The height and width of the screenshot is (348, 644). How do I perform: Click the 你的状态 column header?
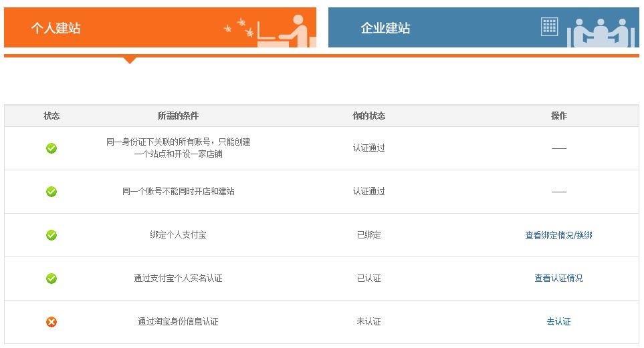point(369,116)
